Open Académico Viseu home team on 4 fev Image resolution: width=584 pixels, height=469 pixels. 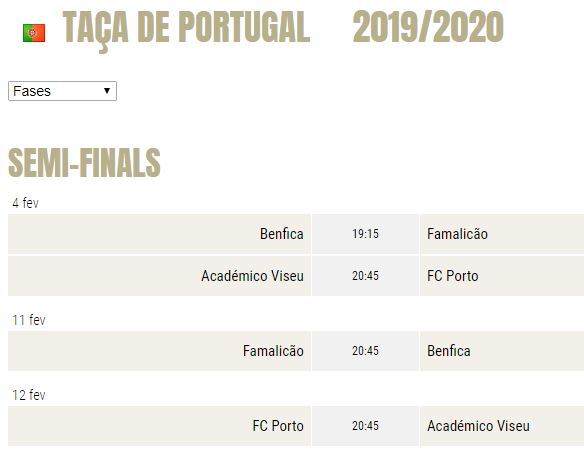[x=253, y=276]
